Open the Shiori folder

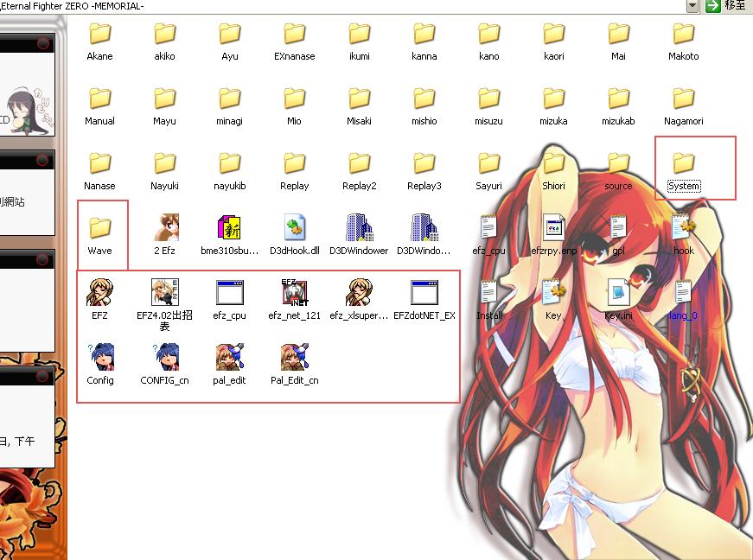coord(553,163)
